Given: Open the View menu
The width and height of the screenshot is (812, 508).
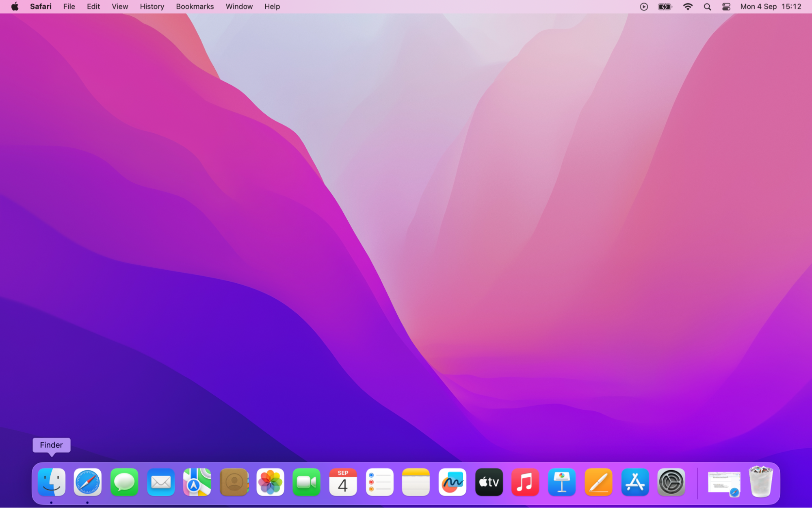Looking at the screenshot, I should click(x=120, y=7).
